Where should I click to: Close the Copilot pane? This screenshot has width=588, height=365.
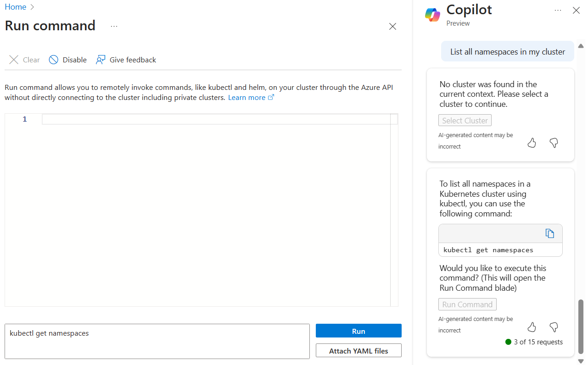576,10
